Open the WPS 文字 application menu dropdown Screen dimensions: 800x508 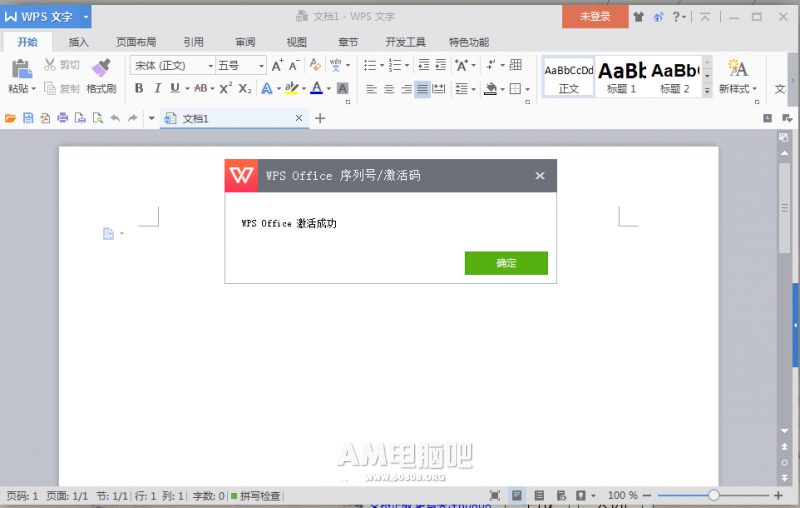86,17
